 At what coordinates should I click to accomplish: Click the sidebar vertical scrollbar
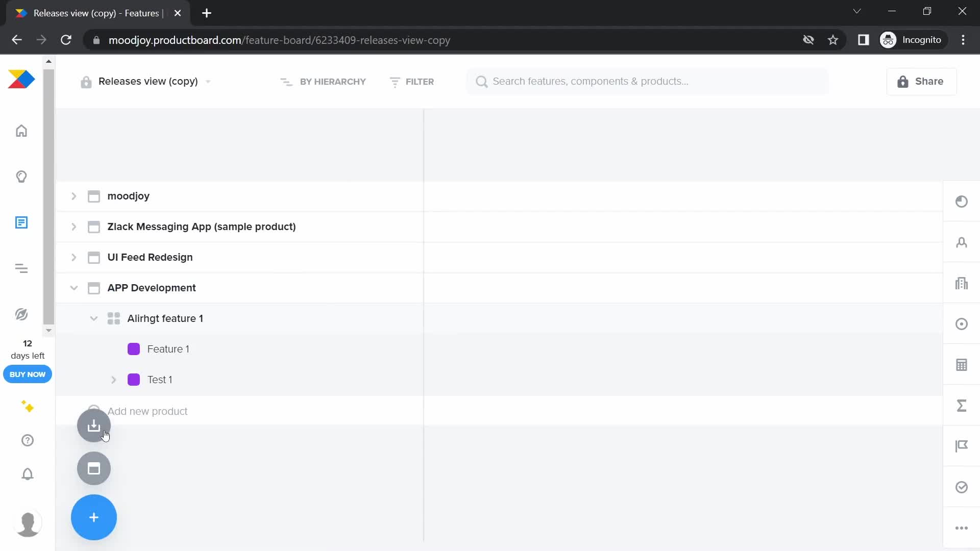[x=48, y=196]
